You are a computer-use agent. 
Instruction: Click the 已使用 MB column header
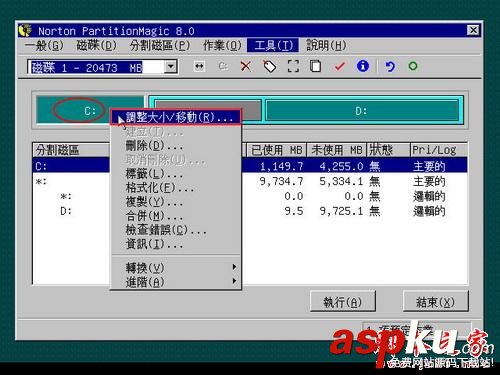point(276,150)
